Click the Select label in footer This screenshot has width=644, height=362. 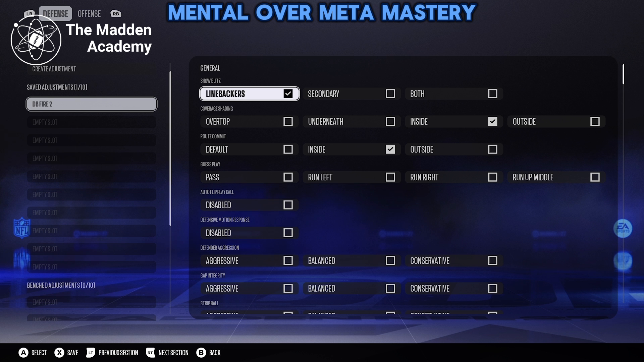(x=39, y=353)
